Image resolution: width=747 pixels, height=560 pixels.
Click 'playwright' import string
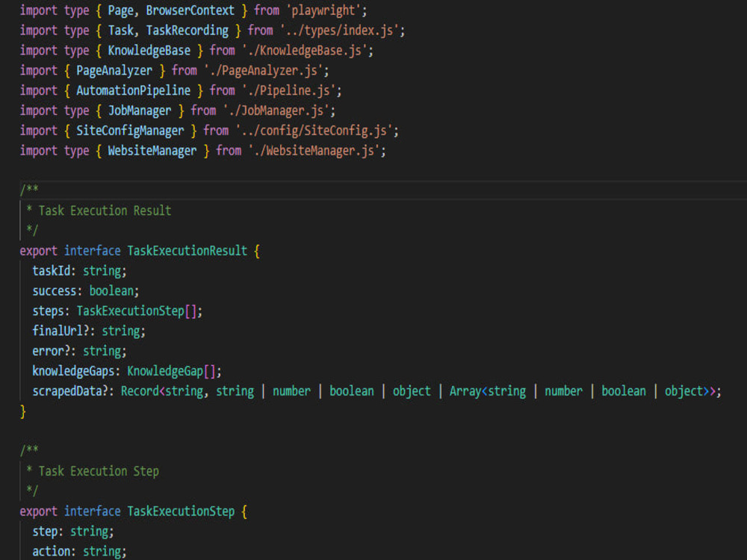tap(323, 10)
